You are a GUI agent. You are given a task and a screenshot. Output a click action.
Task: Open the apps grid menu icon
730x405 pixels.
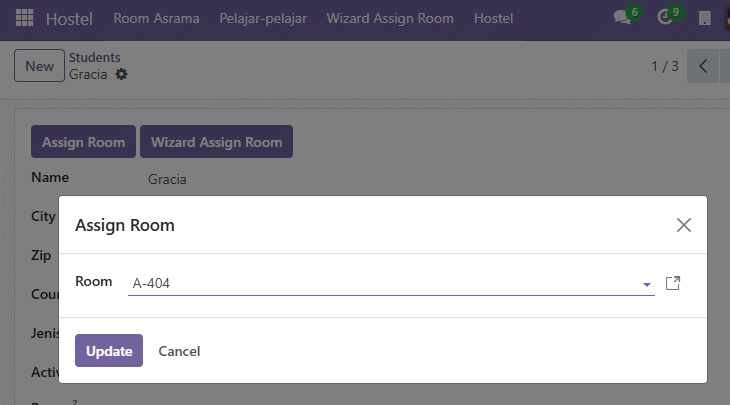[24, 18]
